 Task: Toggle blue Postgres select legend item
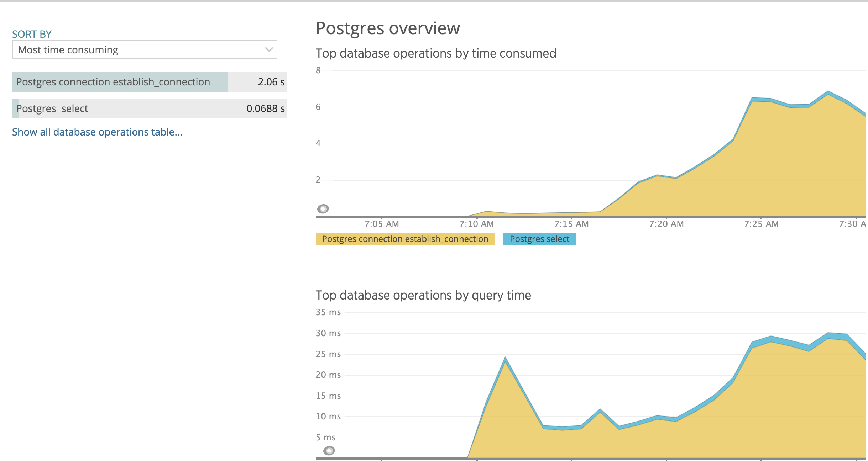pyautogui.click(x=539, y=239)
